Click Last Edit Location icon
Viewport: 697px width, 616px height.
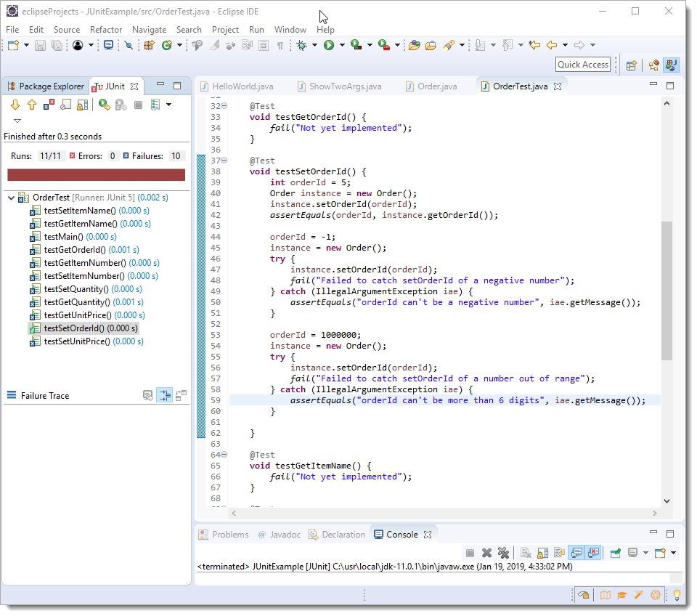[x=535, y=45]
